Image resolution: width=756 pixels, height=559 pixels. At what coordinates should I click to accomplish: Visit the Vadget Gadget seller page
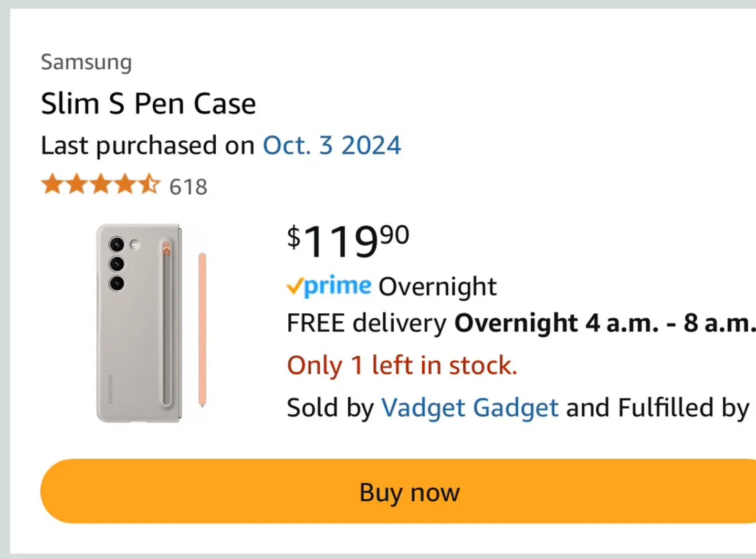(469, 408)
